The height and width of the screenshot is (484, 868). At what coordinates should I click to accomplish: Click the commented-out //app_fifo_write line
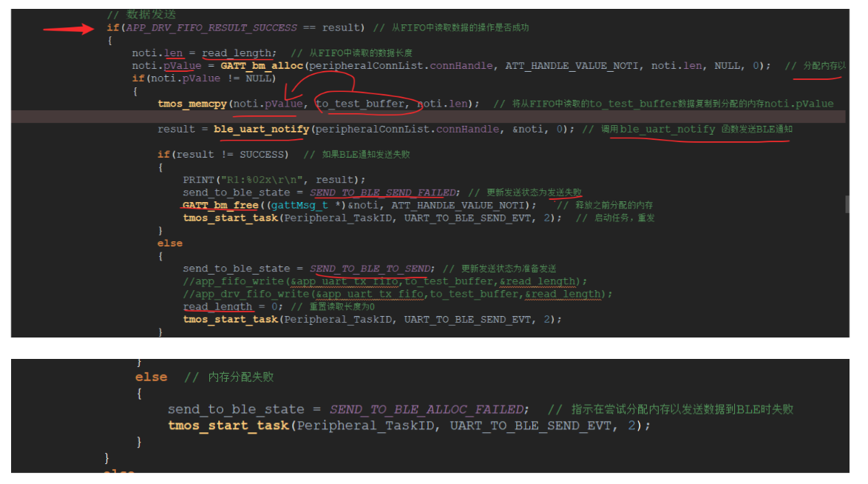point(384,282)
